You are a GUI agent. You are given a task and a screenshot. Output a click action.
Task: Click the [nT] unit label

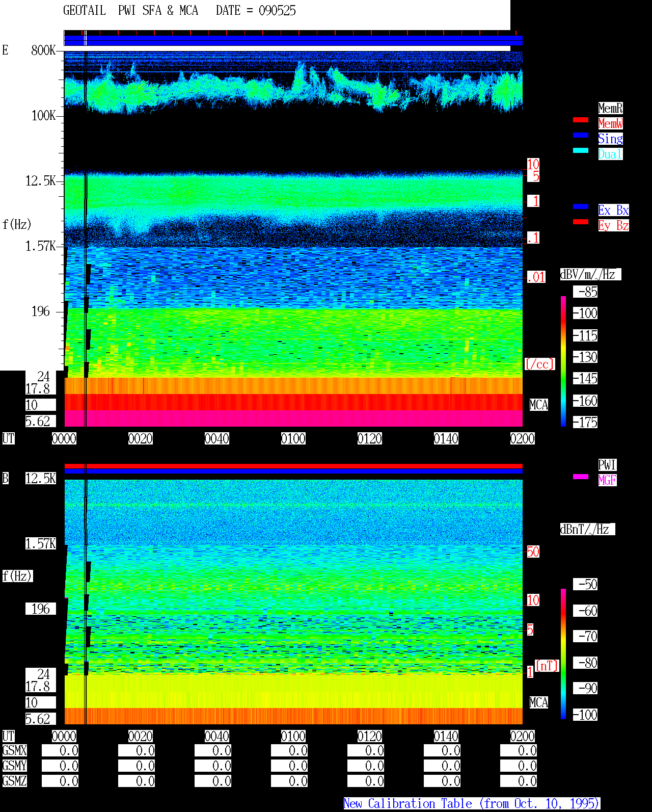point(547,666)
